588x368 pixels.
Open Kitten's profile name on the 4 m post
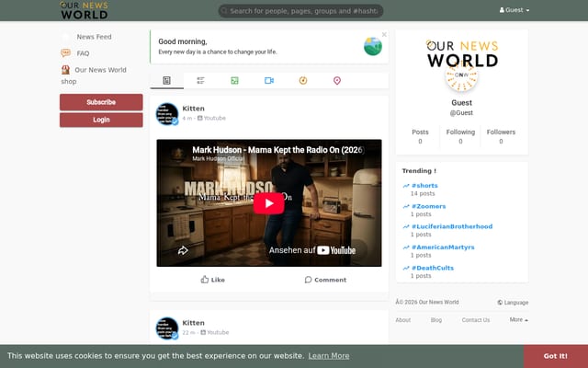point(193,109)
